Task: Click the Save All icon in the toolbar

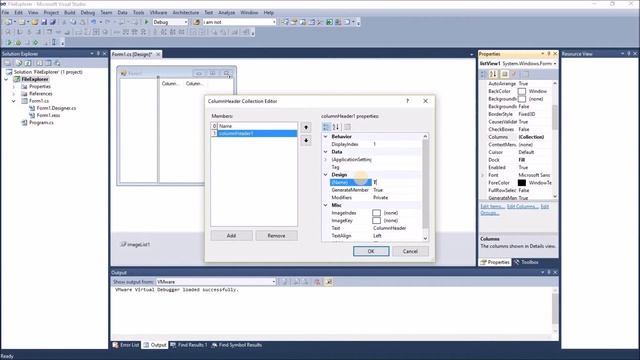Action: [53, 22]
